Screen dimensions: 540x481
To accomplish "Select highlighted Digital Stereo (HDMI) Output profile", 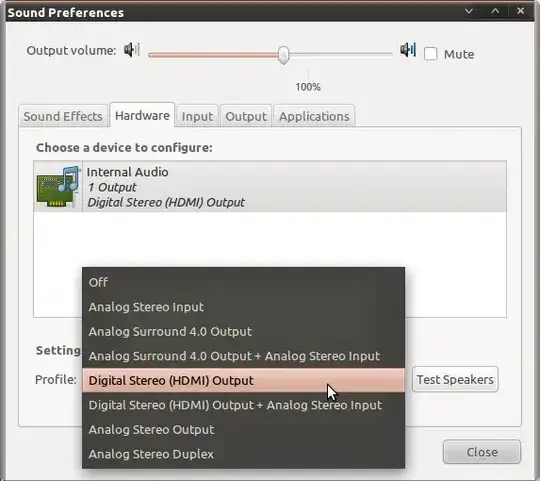I will click(243, 380).
